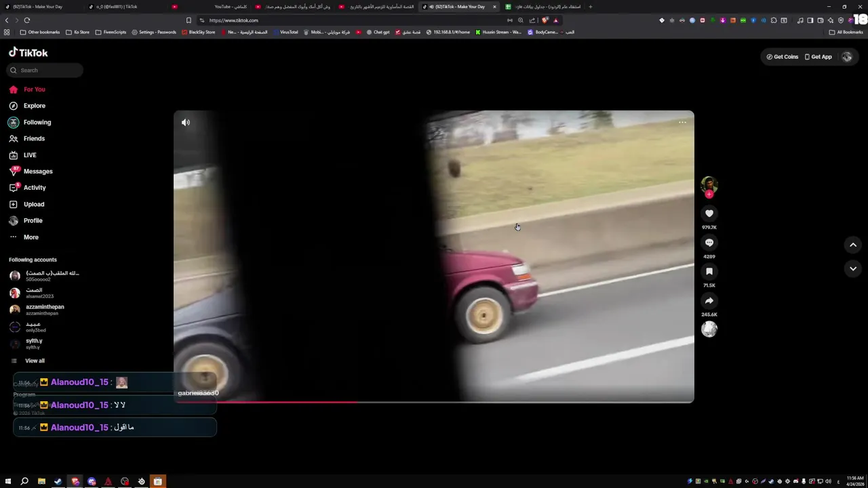Mute the video with the speaker icon

click(186, 122)
